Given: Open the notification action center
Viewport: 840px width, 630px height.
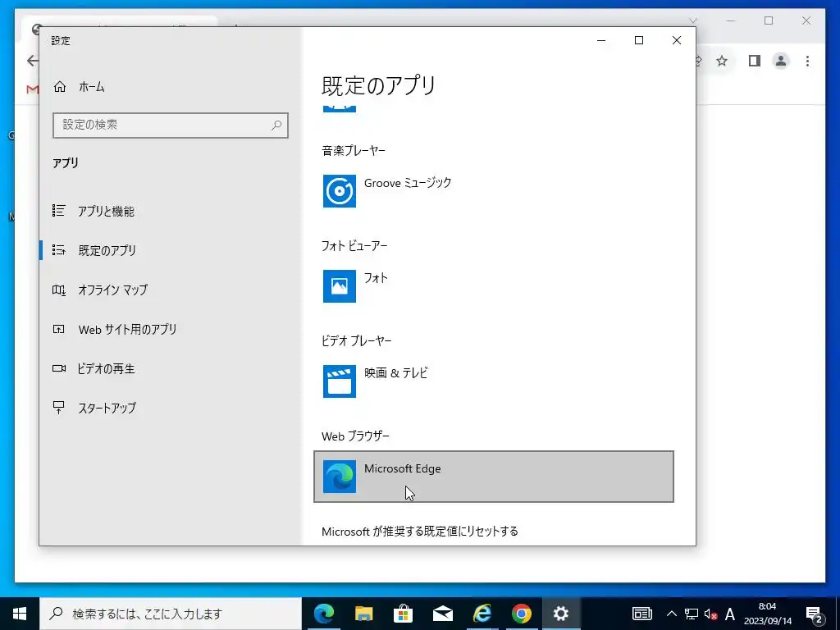Looking at the screenshot, I should point(815,614).
